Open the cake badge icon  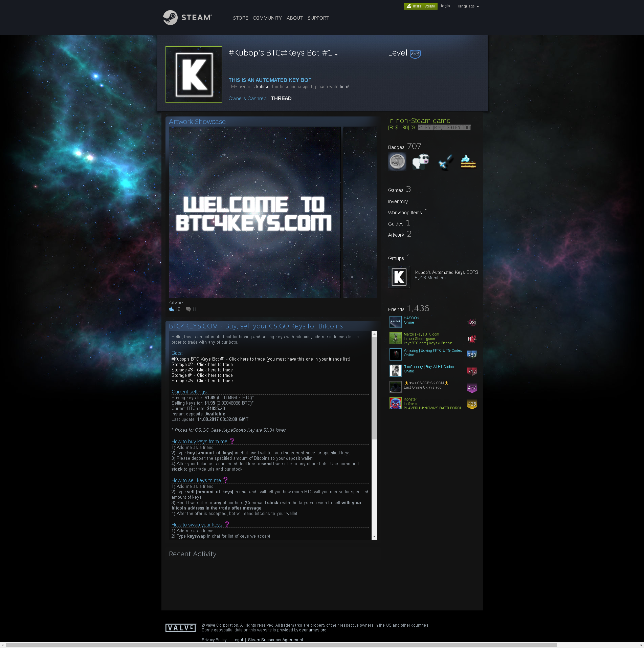pyautogui.click(x=468, y=161)
